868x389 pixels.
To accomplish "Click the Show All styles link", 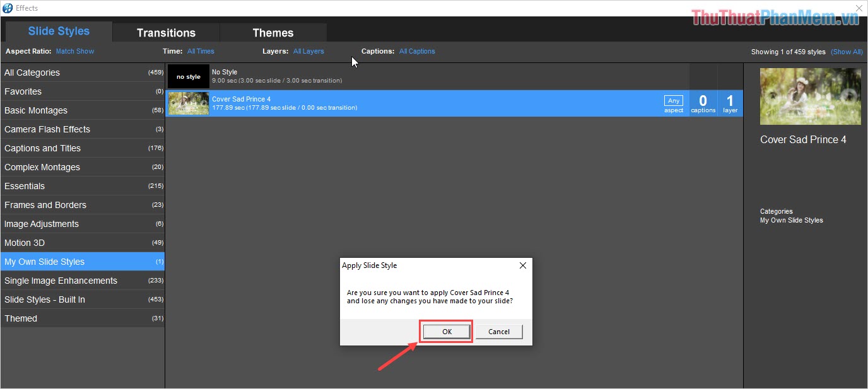I will 847,52.
